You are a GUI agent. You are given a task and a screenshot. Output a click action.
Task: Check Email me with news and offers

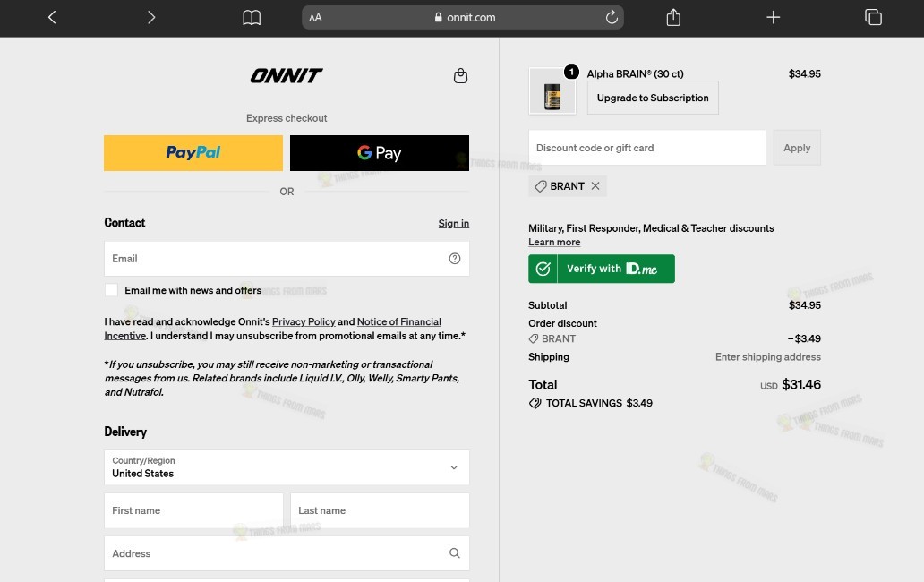click(111, 290)
